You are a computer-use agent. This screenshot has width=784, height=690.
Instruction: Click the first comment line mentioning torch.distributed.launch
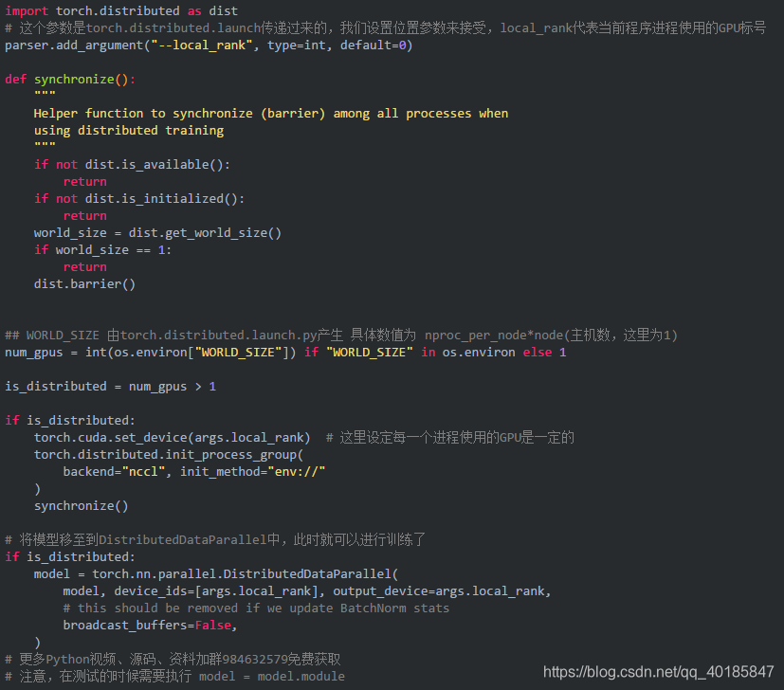point(385,28)
